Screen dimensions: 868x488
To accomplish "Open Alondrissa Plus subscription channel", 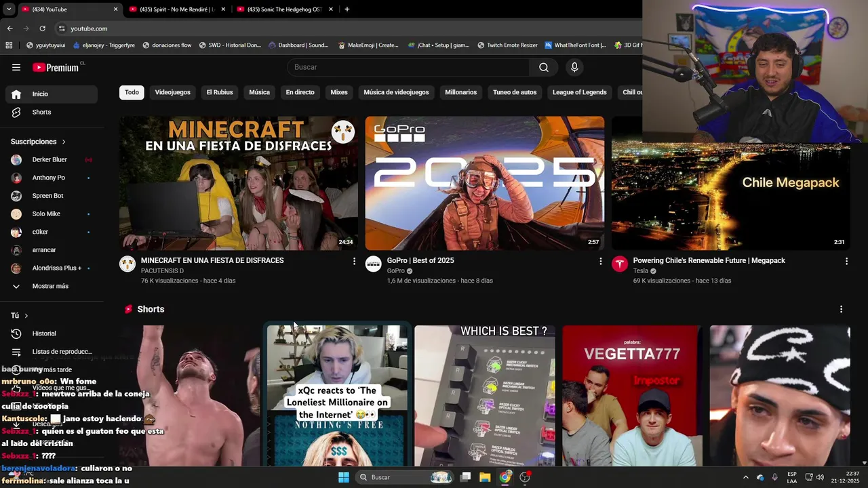I will click(x=52, y=268).
